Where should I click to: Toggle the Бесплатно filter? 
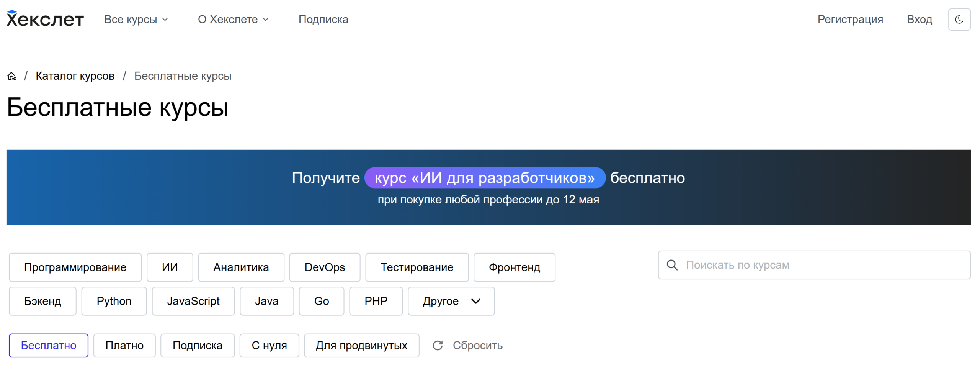(x=49, y=345)
